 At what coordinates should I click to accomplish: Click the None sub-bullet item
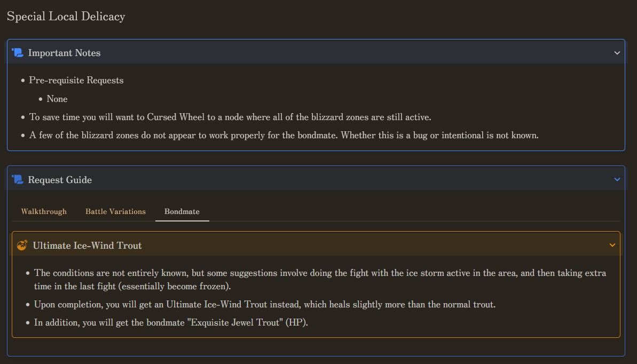[57, 99]
